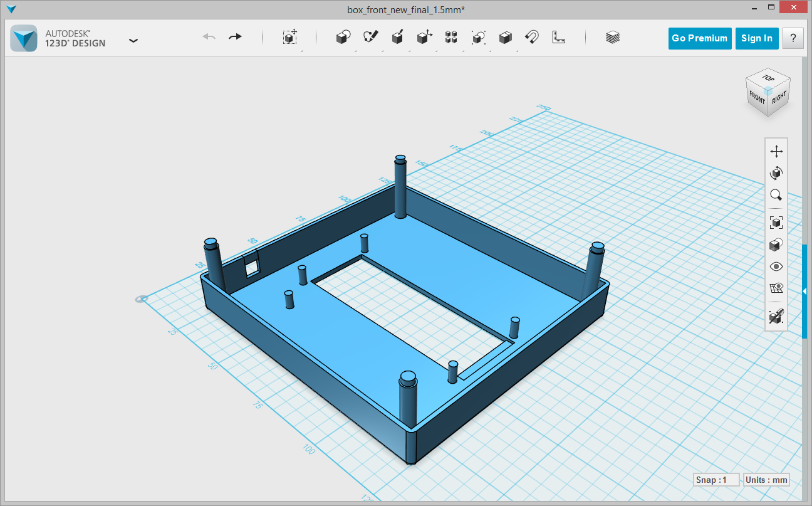The height and width of the screenshot is (506, 812).
Task: Open the Primitives tool menu
Action: tap(343, 38)
